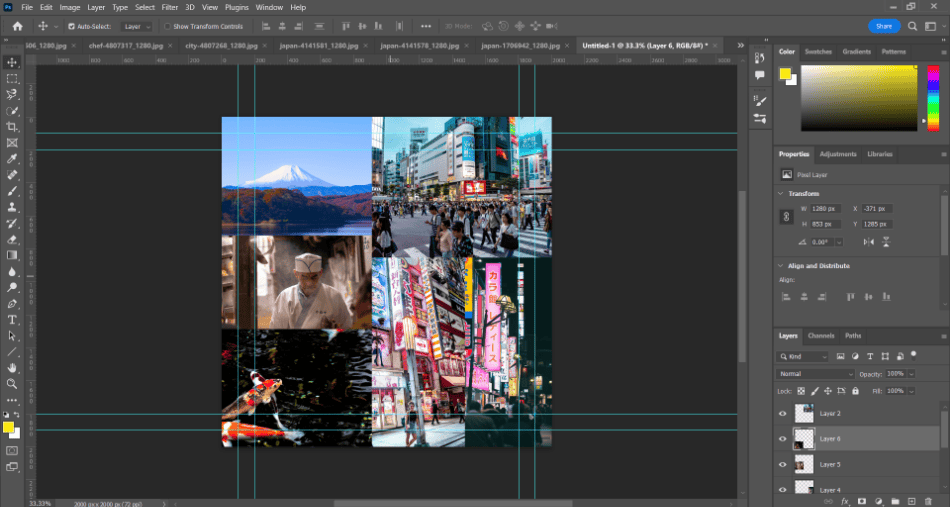Toggle the Auto-Select checkbox
950x507 pixels.
click(x=71, y=27)
